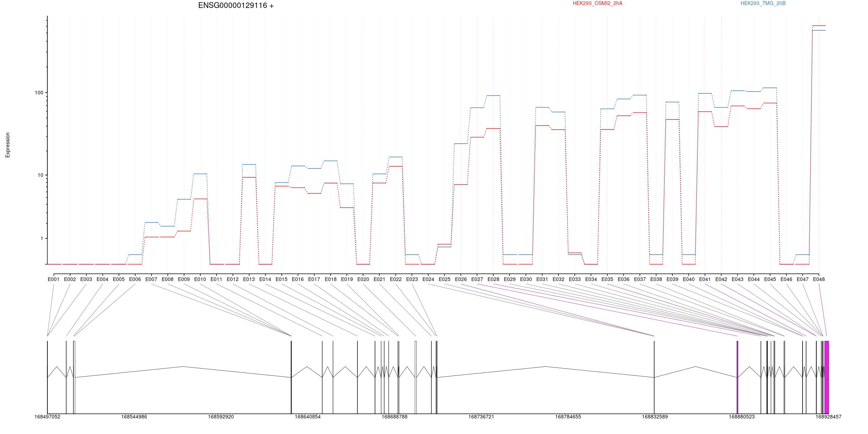Viewport: 868px width, 434px height.
Task: Click exon label E025
Action: coord(444,279)
